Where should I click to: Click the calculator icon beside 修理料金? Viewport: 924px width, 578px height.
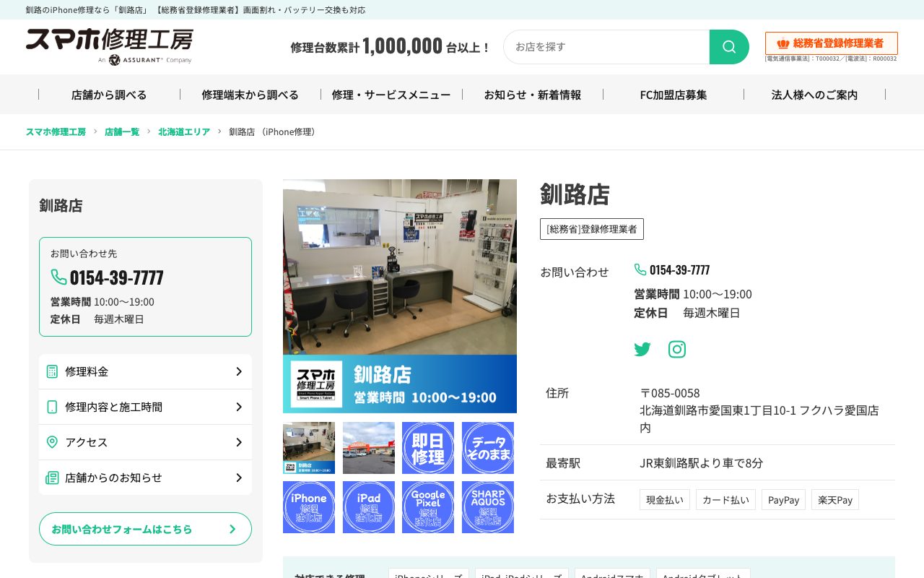pos(52,371)
